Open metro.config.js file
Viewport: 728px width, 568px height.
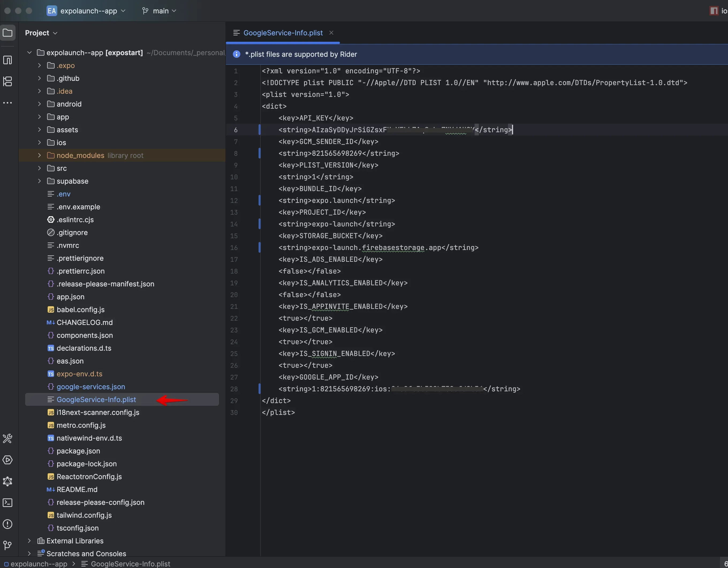tap(81, 425)
